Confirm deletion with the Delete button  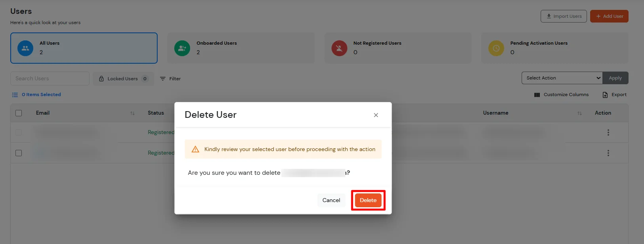(368, 200)
